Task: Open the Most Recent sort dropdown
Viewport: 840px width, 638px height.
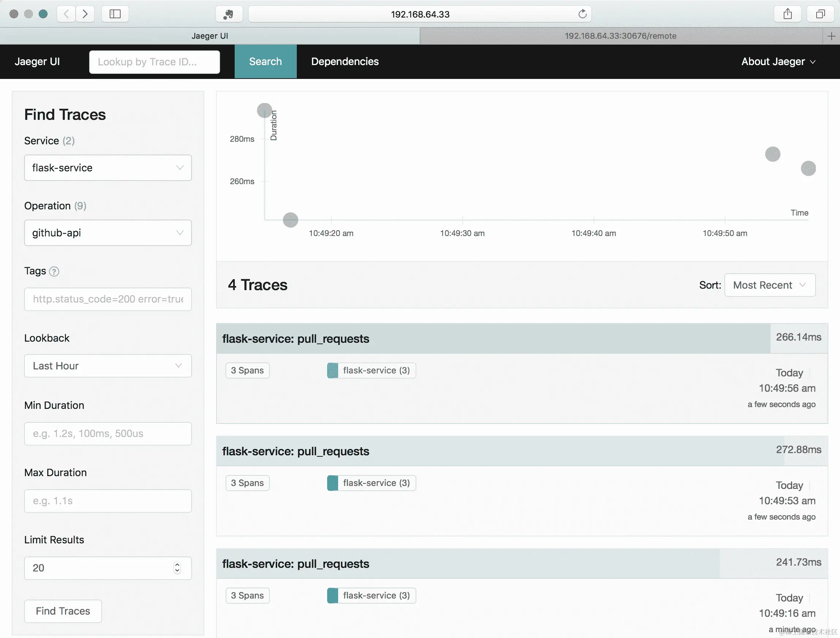Action: (769, 285)
